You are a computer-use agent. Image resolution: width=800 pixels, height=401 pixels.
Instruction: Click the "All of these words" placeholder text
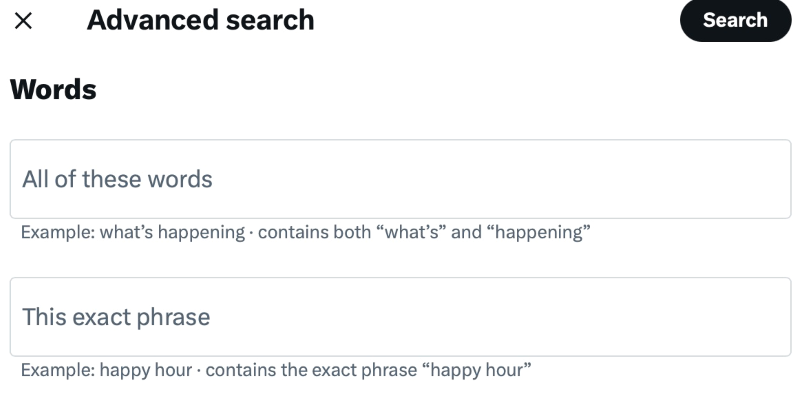tap(118, 179)
